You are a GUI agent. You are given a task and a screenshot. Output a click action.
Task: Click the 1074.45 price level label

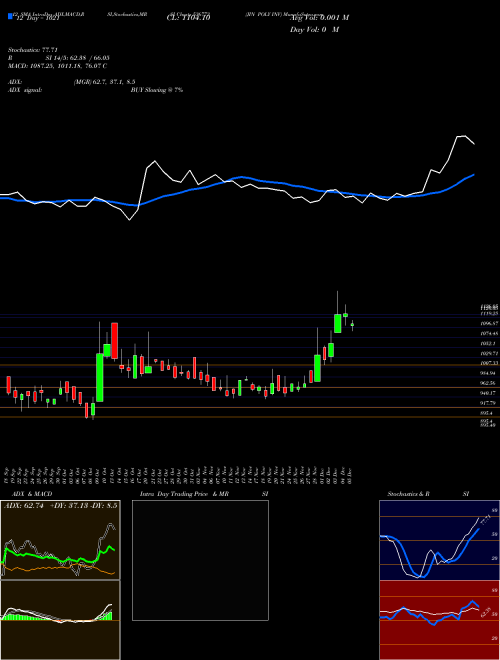point(490,333)
